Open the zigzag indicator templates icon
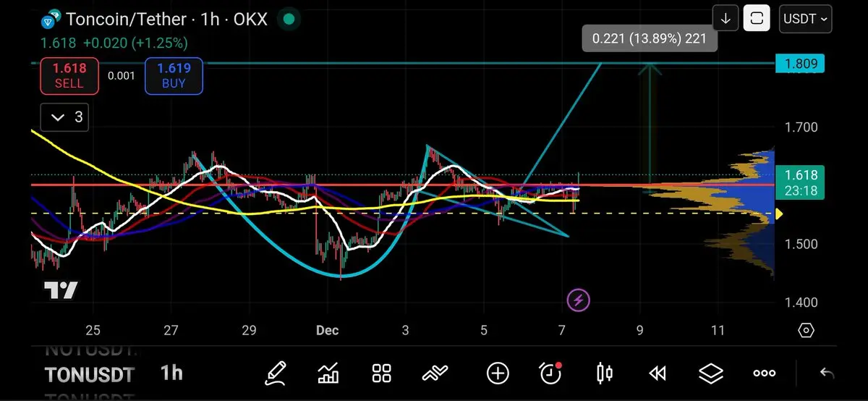 click(435, 373)
